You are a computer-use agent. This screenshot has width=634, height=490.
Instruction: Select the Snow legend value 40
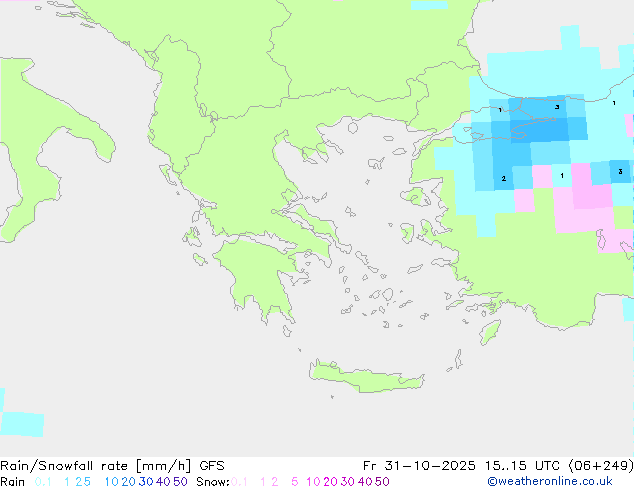coord(365,482)
